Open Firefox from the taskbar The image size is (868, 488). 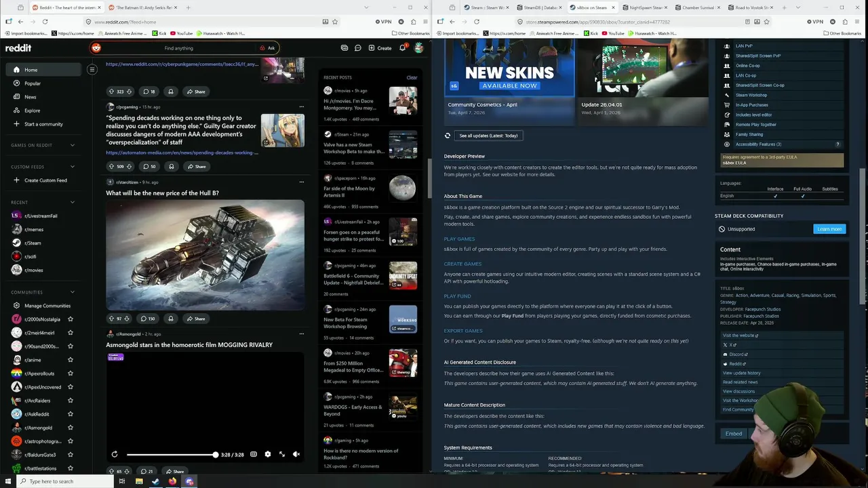tap(172, 481)
